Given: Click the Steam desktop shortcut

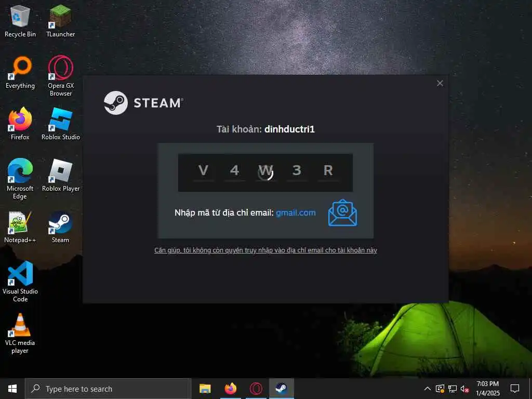Looking at the screenshot, I should point(60,227).
